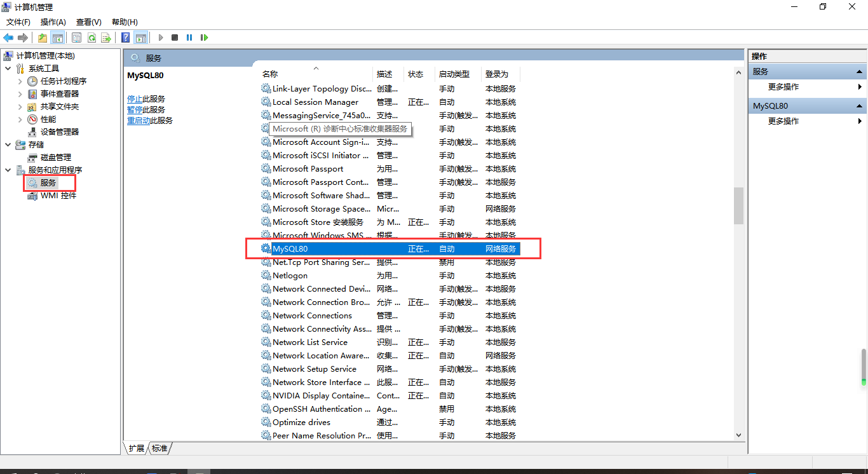Open 更多操作 submenu under 服务 section
This screenshot has height=474, width=868.
[808, 87]
